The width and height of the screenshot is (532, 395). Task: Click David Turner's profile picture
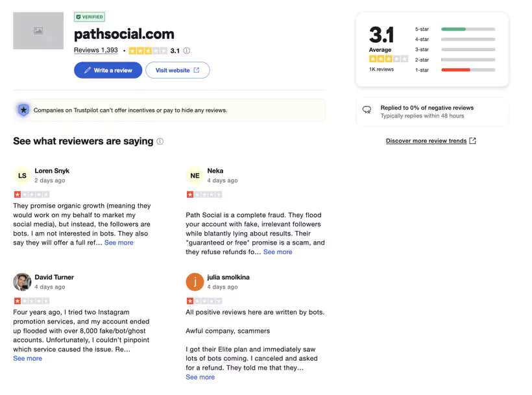(x=23, y=281)
